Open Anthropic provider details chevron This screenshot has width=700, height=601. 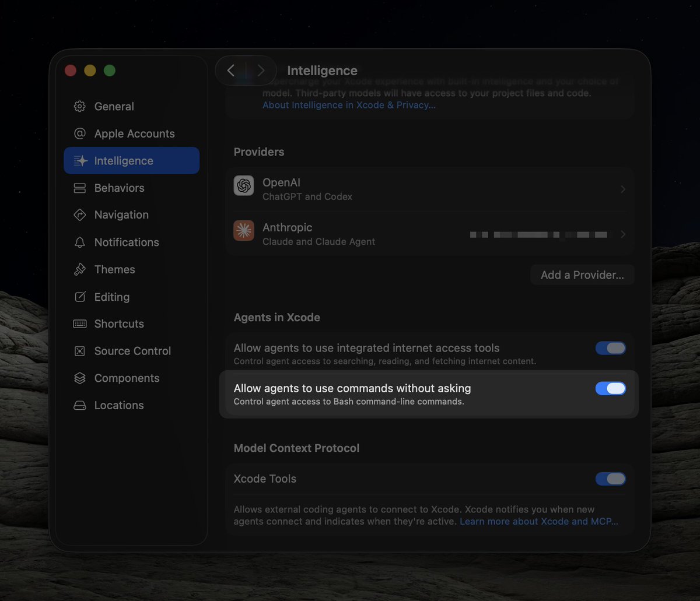(x=623, y=234)
